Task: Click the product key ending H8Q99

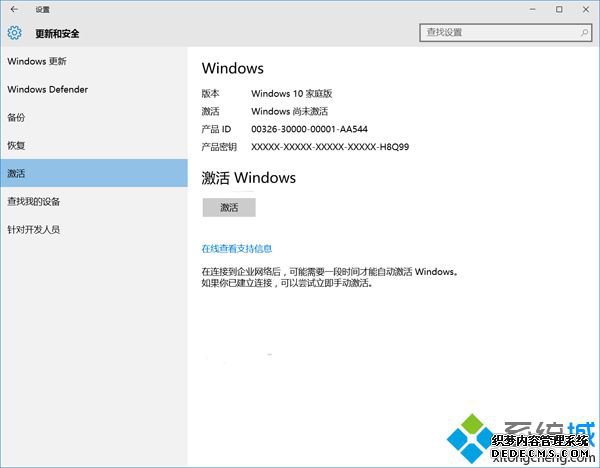Action: click(x=330, y=147)
